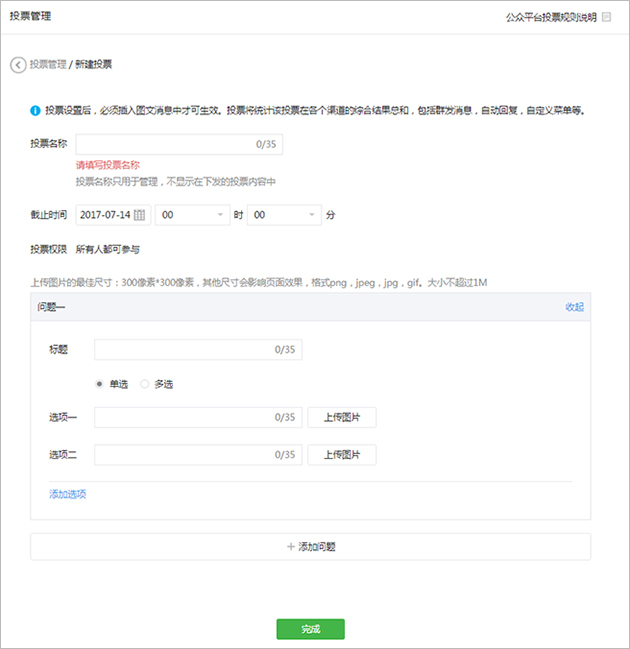Collapse question one with 收起
The image size is (630, 649).
point(575,307)
